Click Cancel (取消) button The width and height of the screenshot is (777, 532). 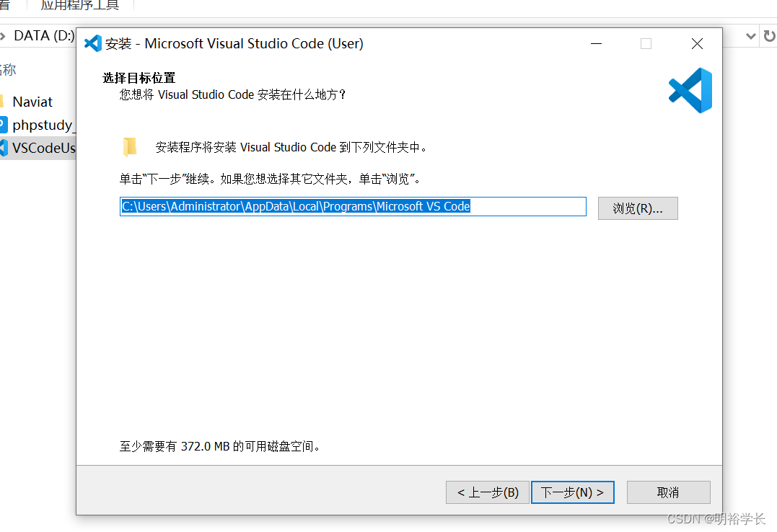click(668, 492)
